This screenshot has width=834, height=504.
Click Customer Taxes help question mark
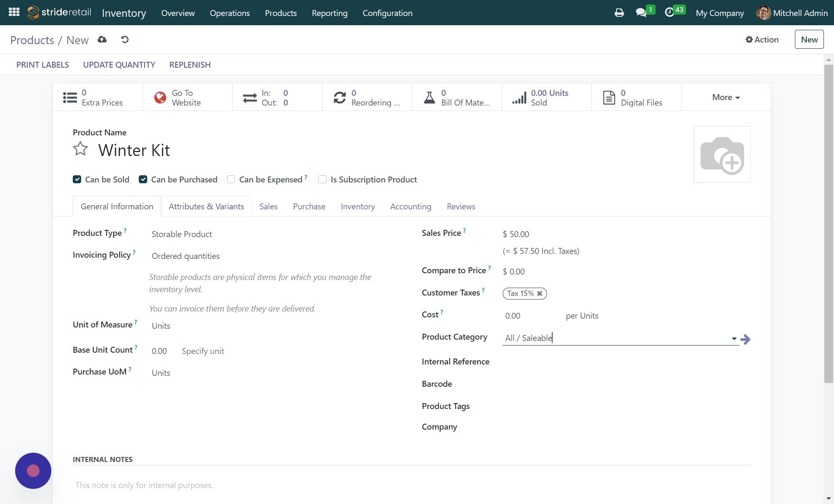click(483, 290)
